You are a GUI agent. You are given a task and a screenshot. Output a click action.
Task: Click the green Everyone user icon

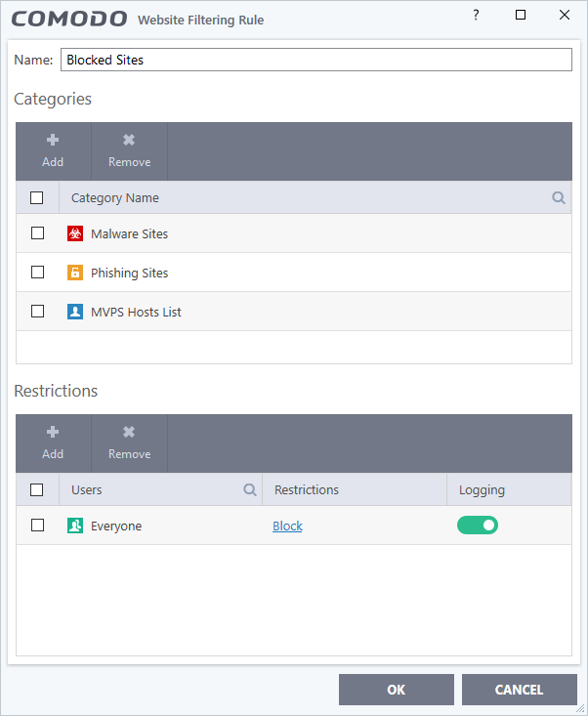(x=75, y=526)
